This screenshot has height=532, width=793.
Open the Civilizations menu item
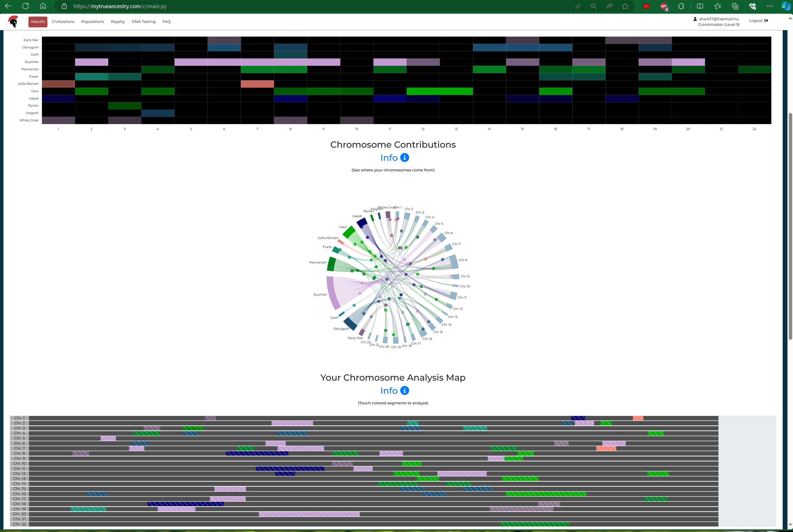63,22
